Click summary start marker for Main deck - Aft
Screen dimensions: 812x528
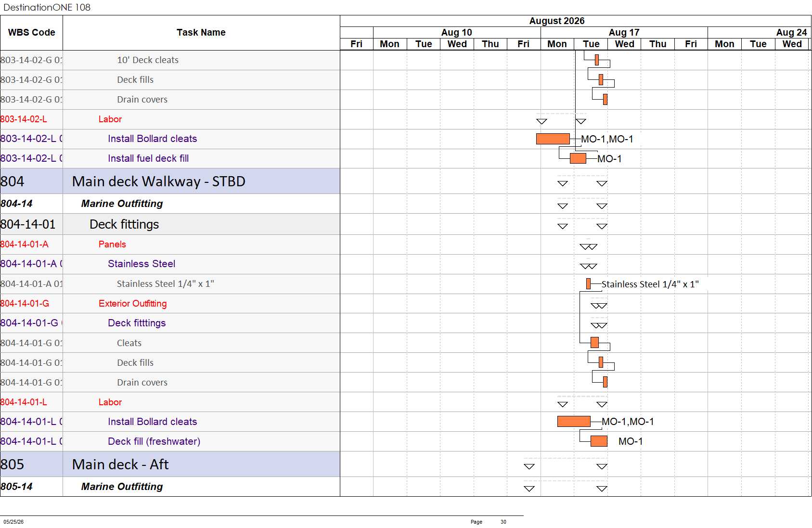coord(529,466)
